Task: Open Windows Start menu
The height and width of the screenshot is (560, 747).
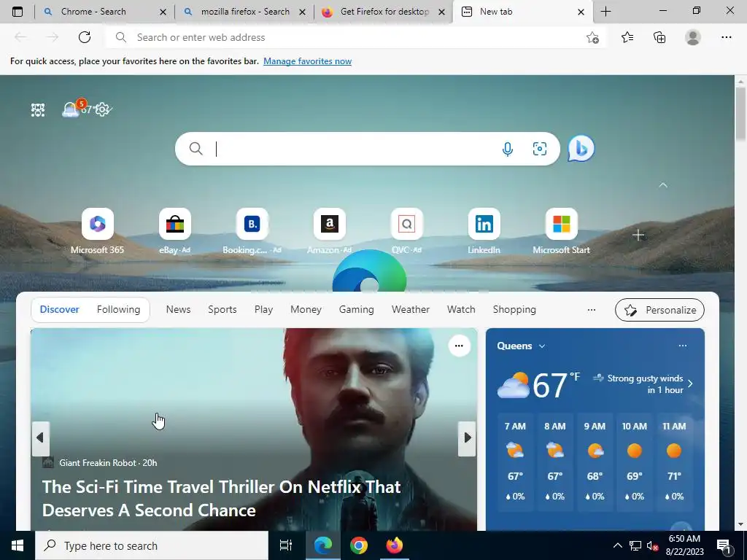Action: coord(18,545)
